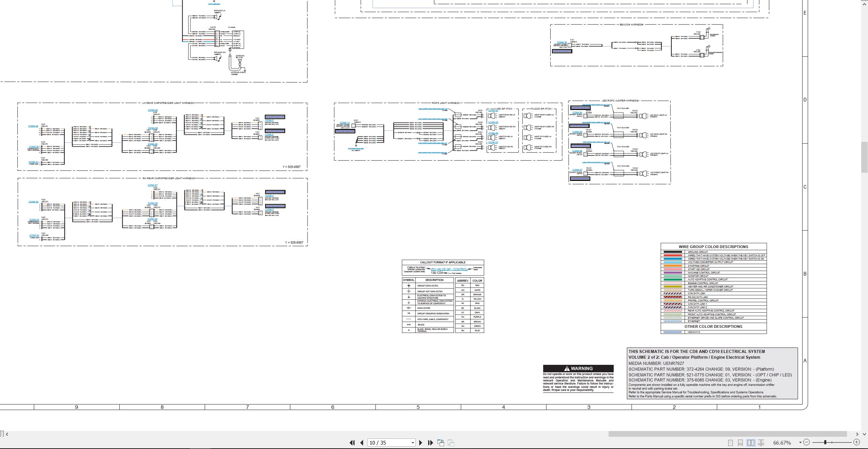This screenshot has height=449, width=868.
Task: Click the zoom level slider handle
Action: (825, 442)
